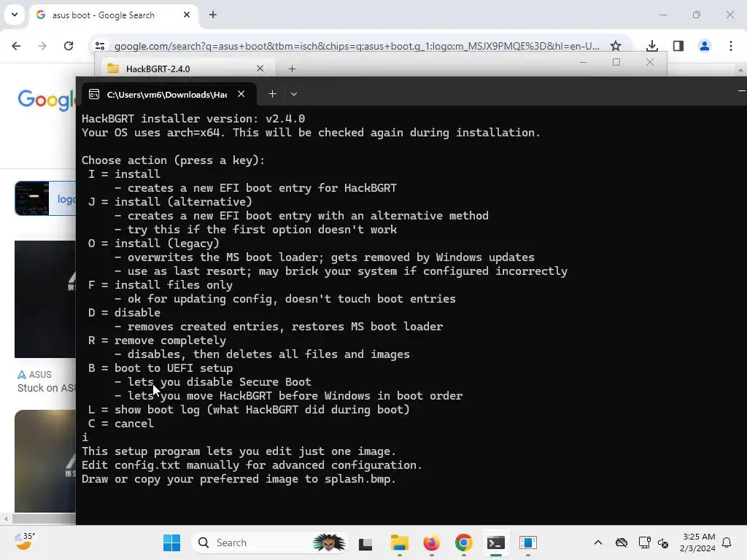Click the taskbar Search box
Image resolution: width=747 pixels, height=560 pixels.
271,542
